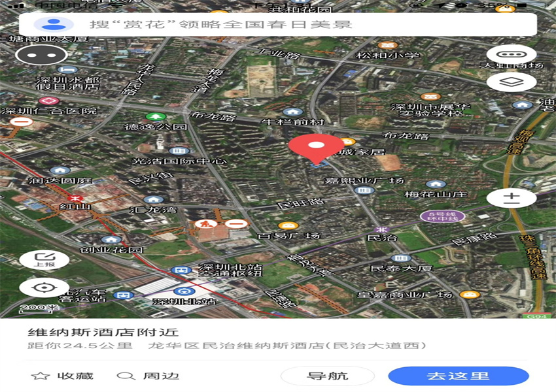Image resolution: width=556 pixels, height=392 pixels.
Task: Recenter map with the locate-me icon
Action: (44, 287)
